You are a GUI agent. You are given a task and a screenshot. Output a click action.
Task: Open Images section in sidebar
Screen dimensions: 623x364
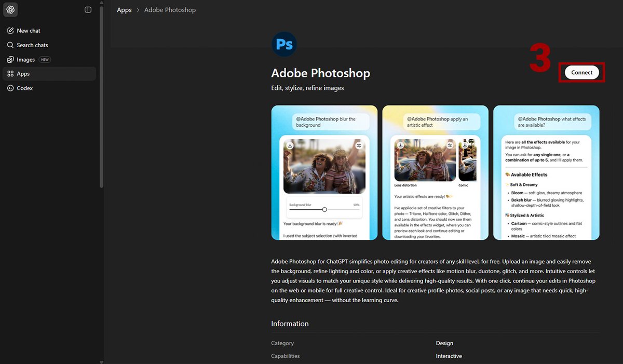point(49,60)
